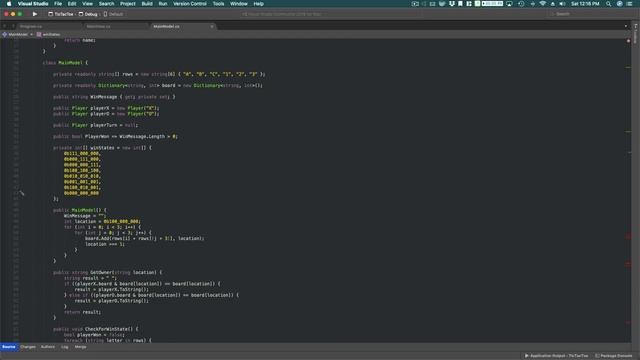Close the MainModel.cs tab
This screenshot has height=360, width=640.
pos(212,26)
